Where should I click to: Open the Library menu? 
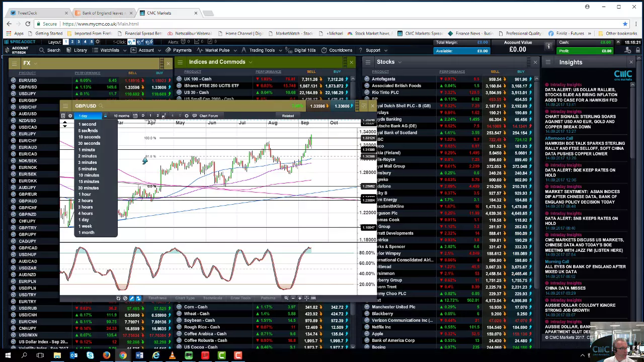tap(76, 50)
